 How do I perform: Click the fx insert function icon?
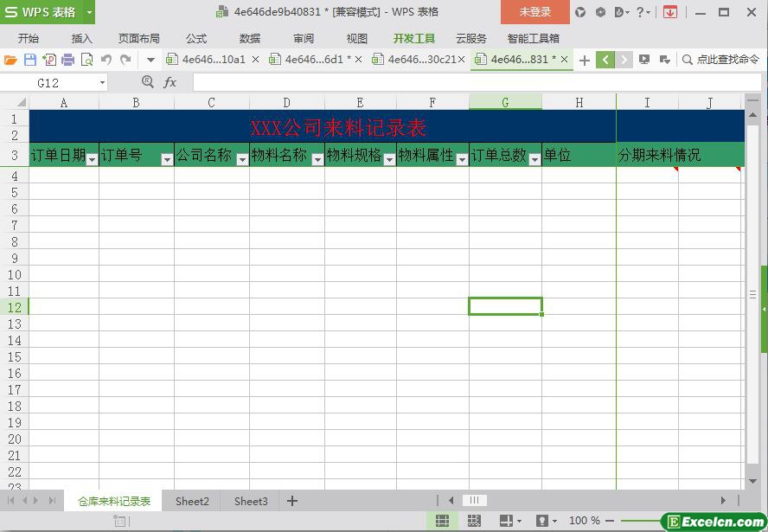tap(170, 82)
